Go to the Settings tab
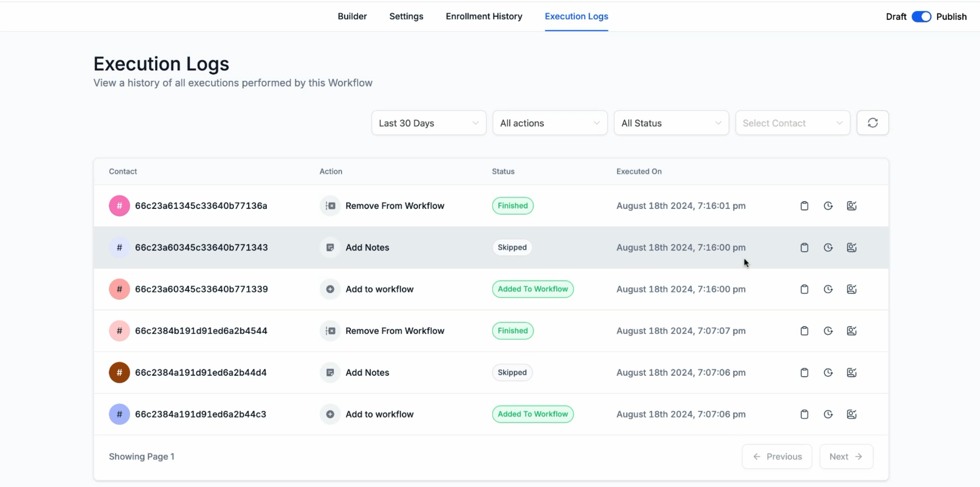The height and width of the screenshot is (487, 980). point(406,16)
